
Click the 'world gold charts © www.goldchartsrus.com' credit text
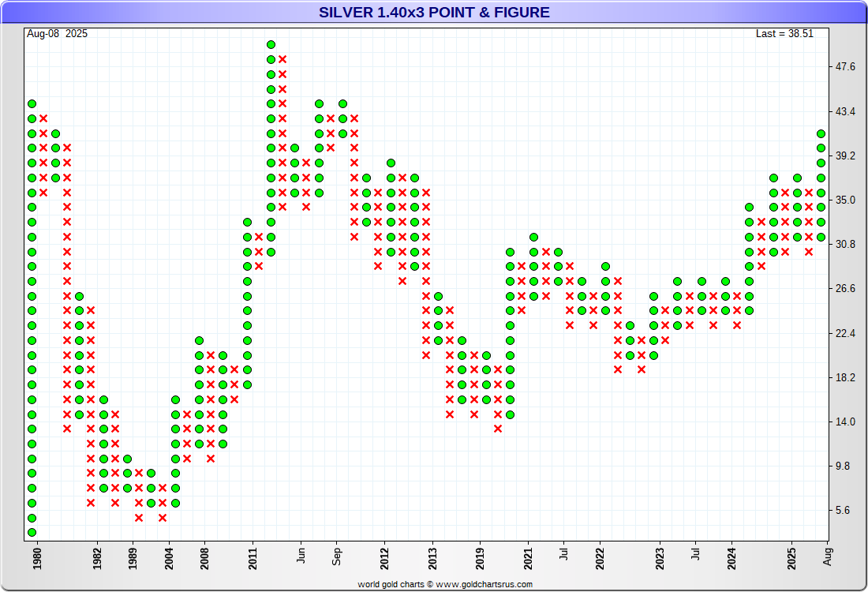tap(445, 584)
